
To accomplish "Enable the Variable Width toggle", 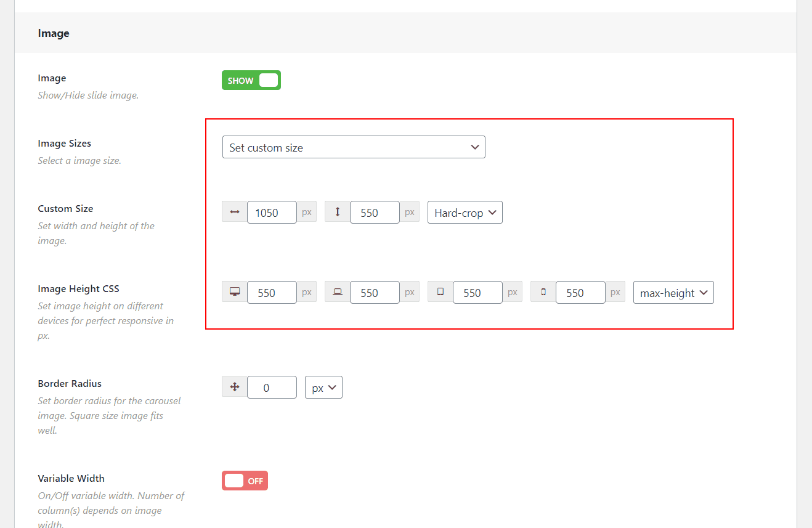I will [x=245, y=481].
